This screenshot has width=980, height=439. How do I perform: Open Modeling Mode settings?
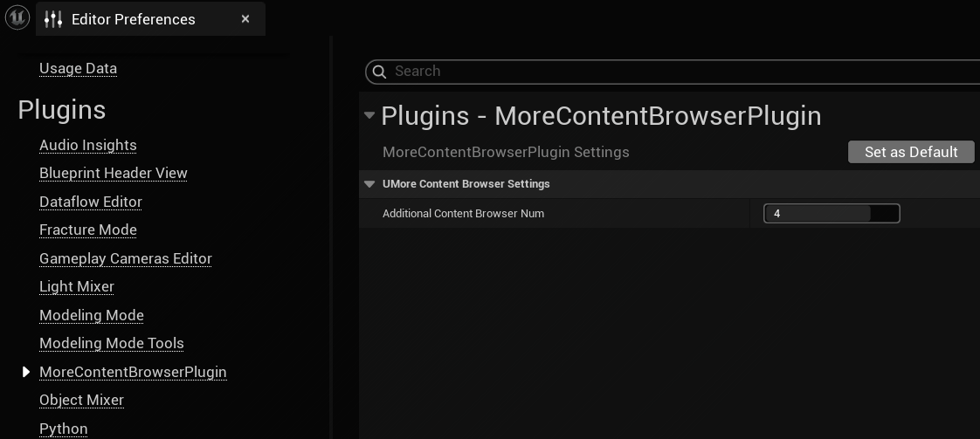click(x=91, y=315)
